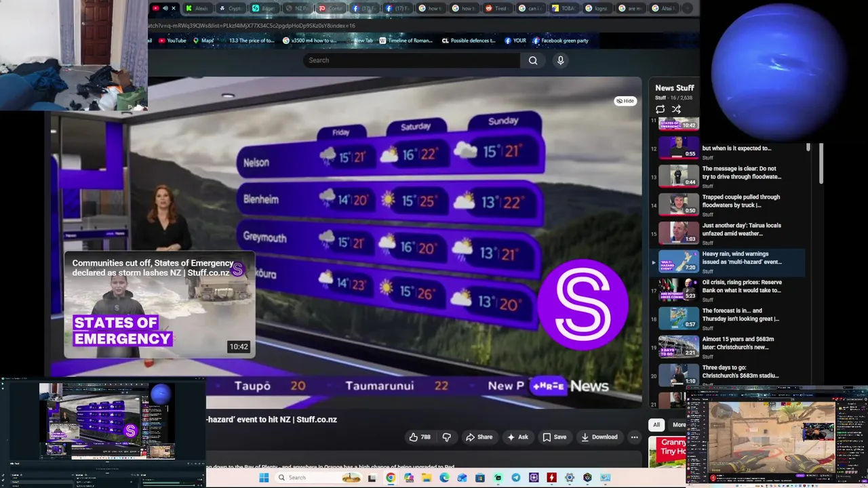Open File Explorer from taskbar
The image size is (868, 488).
427,478
